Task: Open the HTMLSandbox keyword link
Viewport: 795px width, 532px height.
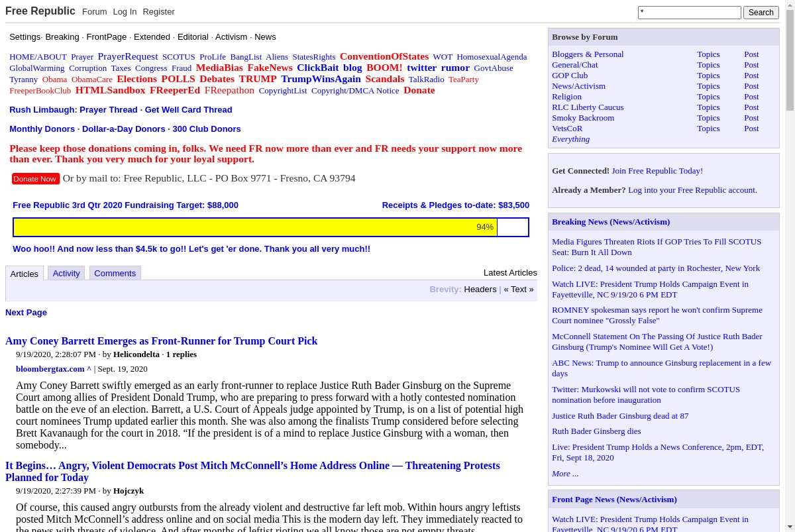Action: [110, 90]
